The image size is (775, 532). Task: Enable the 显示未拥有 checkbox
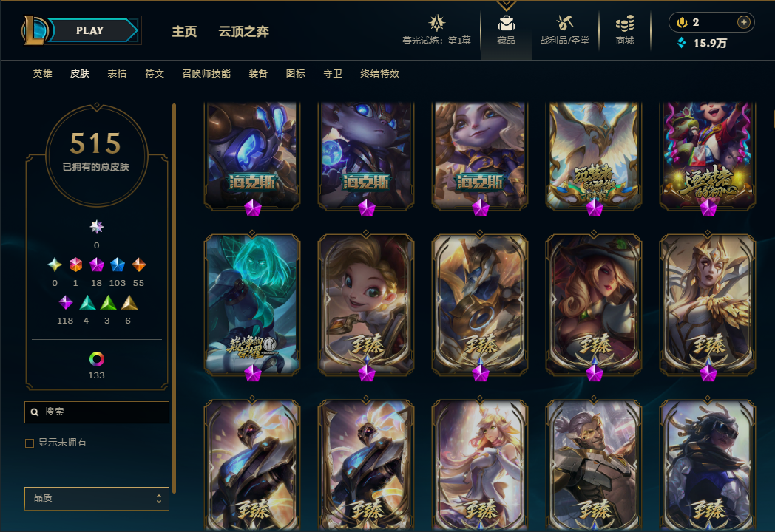coord(30,443)
